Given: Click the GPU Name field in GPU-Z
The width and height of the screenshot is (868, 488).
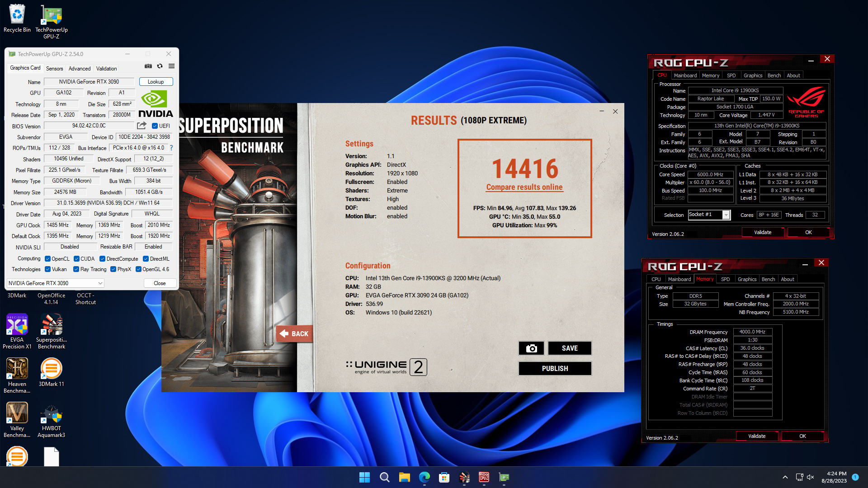Looking at the screenshot, I should click(x=89, y=82).
